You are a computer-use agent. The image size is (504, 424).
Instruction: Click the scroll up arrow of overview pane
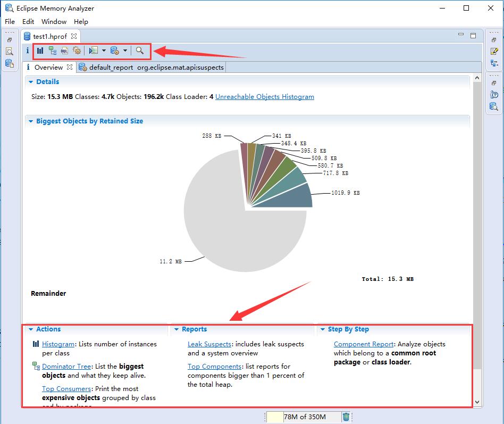click(x=477, y=78)
